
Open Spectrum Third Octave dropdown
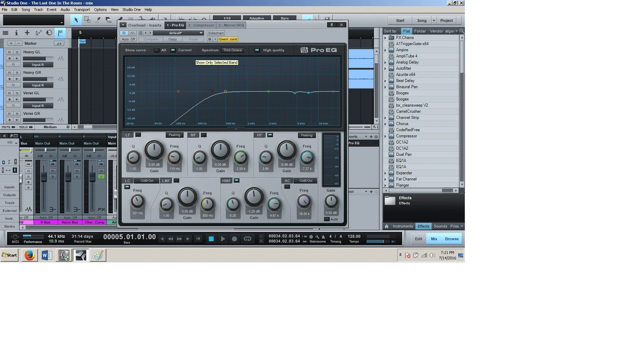tap(232, 50)
